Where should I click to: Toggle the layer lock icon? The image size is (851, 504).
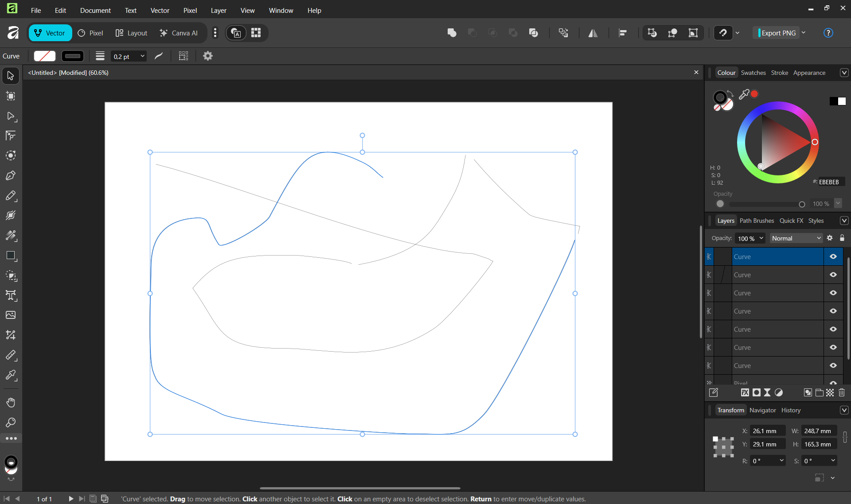[842, 238]
